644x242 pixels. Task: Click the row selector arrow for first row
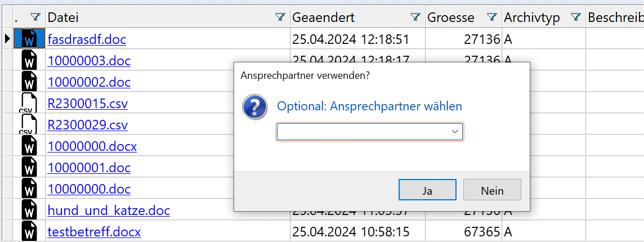click(7, 39)
